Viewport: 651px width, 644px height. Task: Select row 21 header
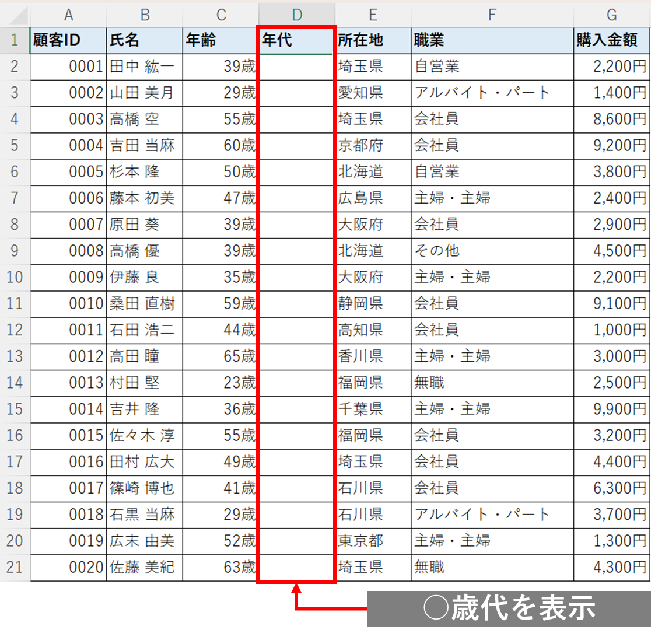pyautogui.click(x=15, y=567)
